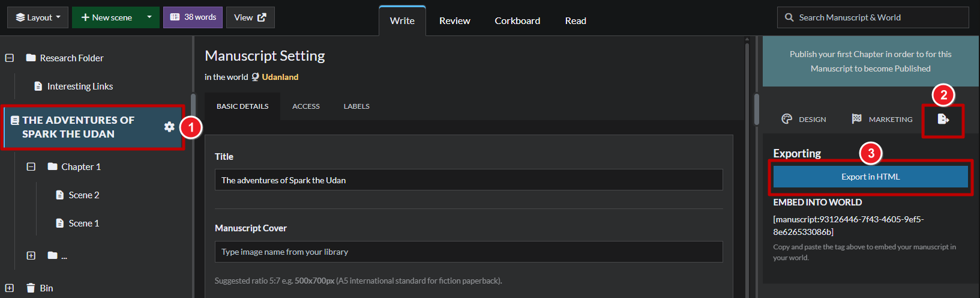Image resolution: width=980 pixels, height=298 pixels.
Task: Click the New scene button
Action: click(x=106, y=17)
